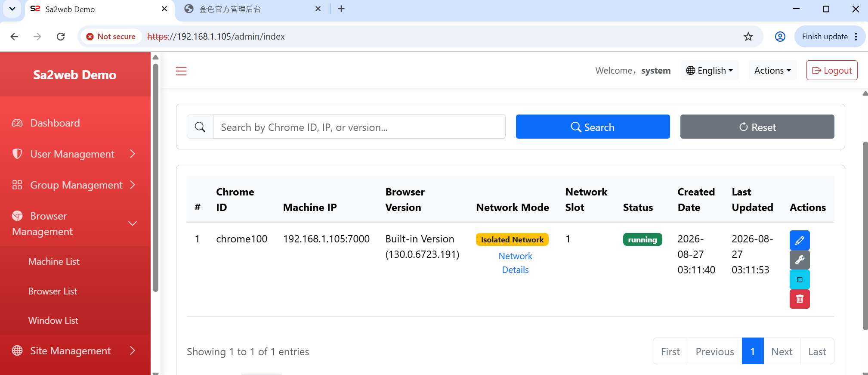Open Machine List in the sidebar

54,261
